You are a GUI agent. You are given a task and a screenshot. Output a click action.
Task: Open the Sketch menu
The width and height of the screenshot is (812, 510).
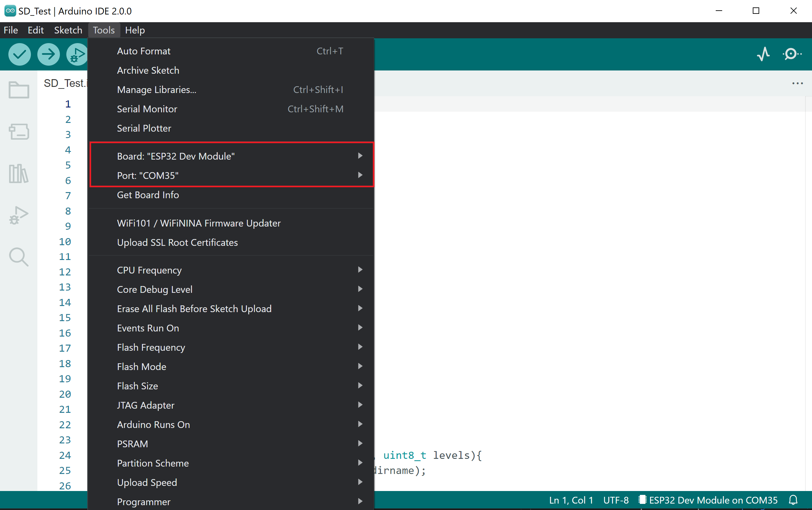tap(68, 30)
